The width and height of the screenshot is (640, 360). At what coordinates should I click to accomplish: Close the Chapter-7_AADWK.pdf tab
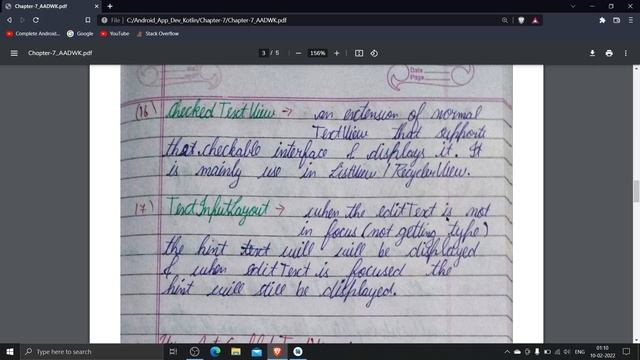tap(97, 6)
